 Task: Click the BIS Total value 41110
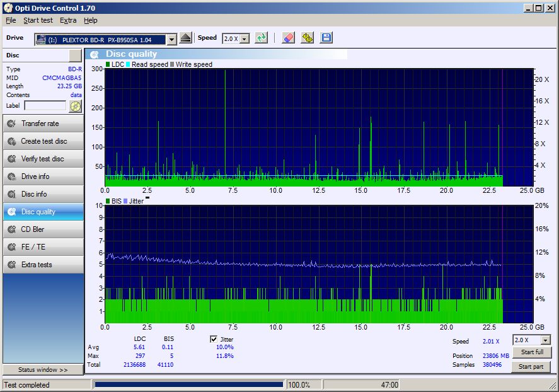coord(165,365)
